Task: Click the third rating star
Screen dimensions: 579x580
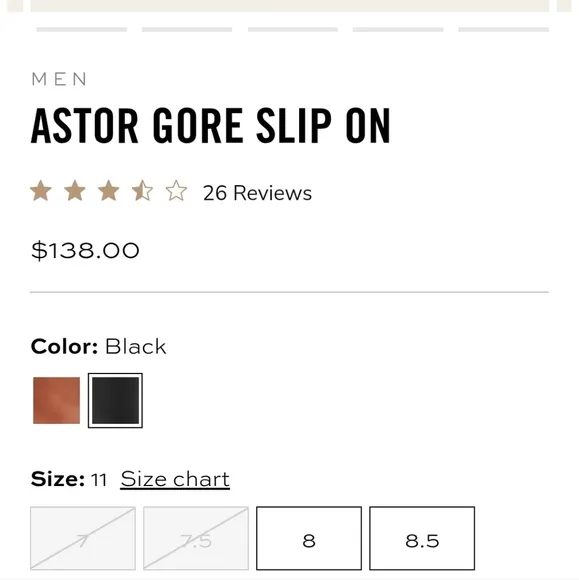Action: (108, 191)
